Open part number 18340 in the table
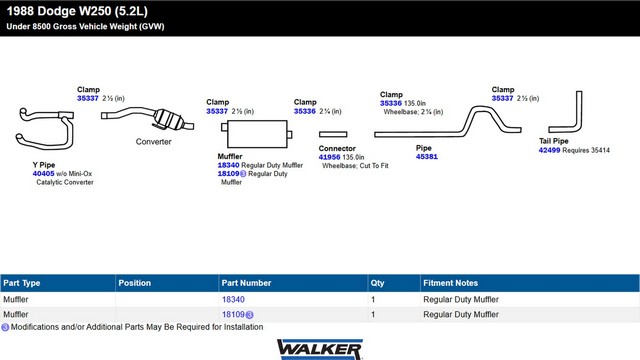This screenshot has height=360, width=640. pyautogui.click(x=233, y=299)
